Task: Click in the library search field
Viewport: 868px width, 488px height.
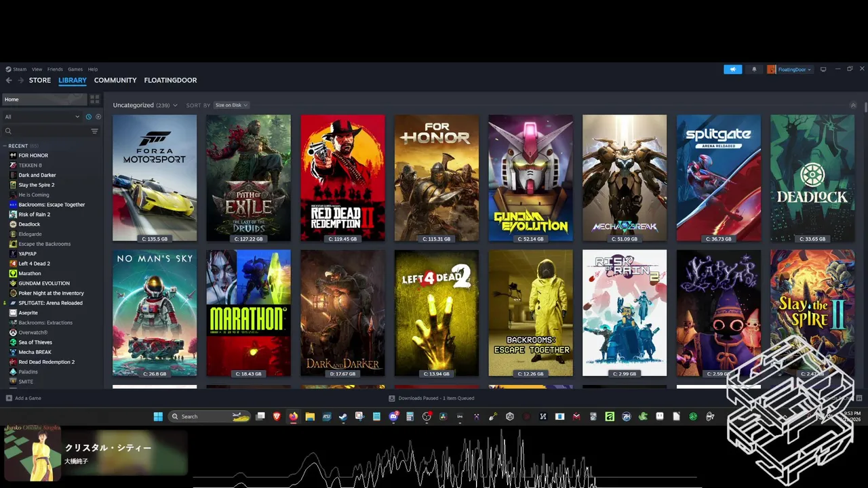Action: click(x=50, y=131)
